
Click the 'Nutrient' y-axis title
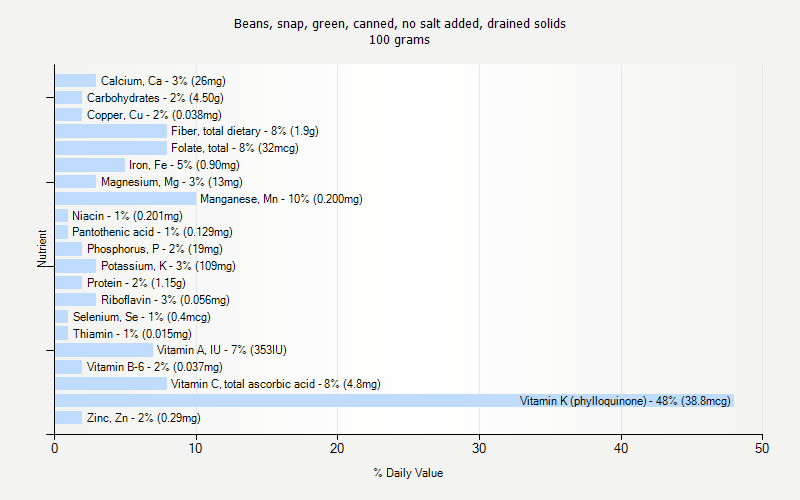42,248
